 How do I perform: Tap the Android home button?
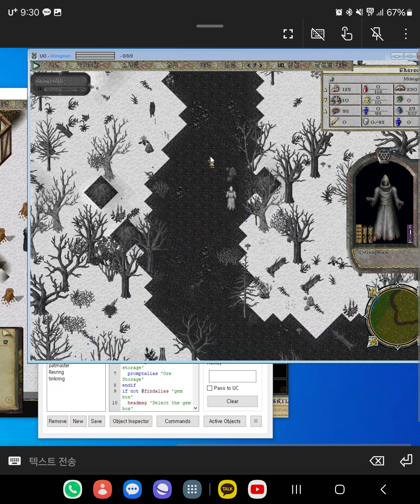click(340, 489)
